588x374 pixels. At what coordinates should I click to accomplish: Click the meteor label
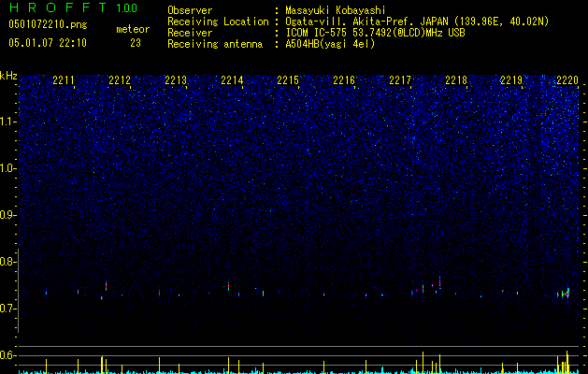[133, 29]
